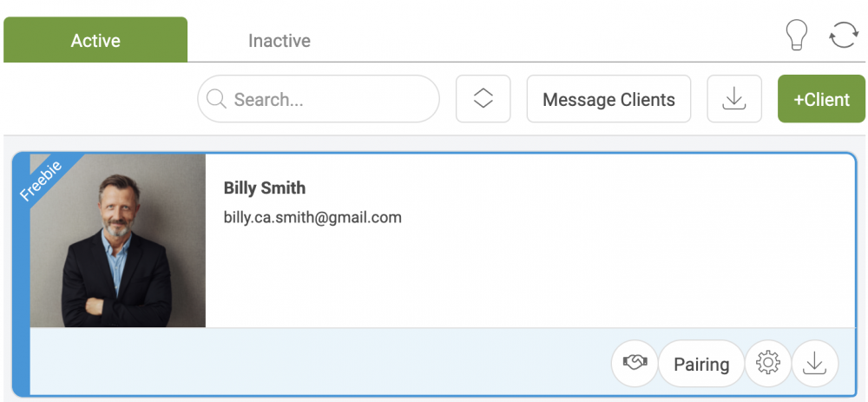Viewport: 868px width, 402px height.
Task: Click the Billy Smith name heading
Action: [264, 188]
